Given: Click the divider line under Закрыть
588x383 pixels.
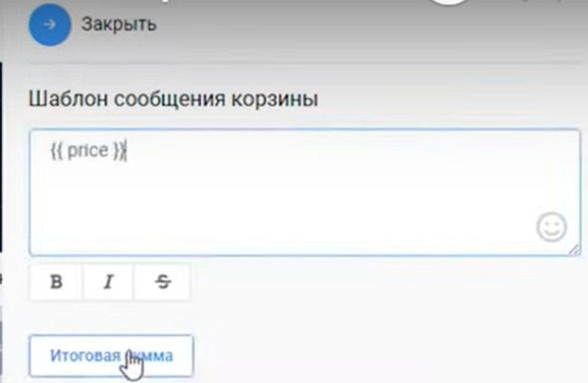Looking at the screenshot, I should tap(304, 64).
